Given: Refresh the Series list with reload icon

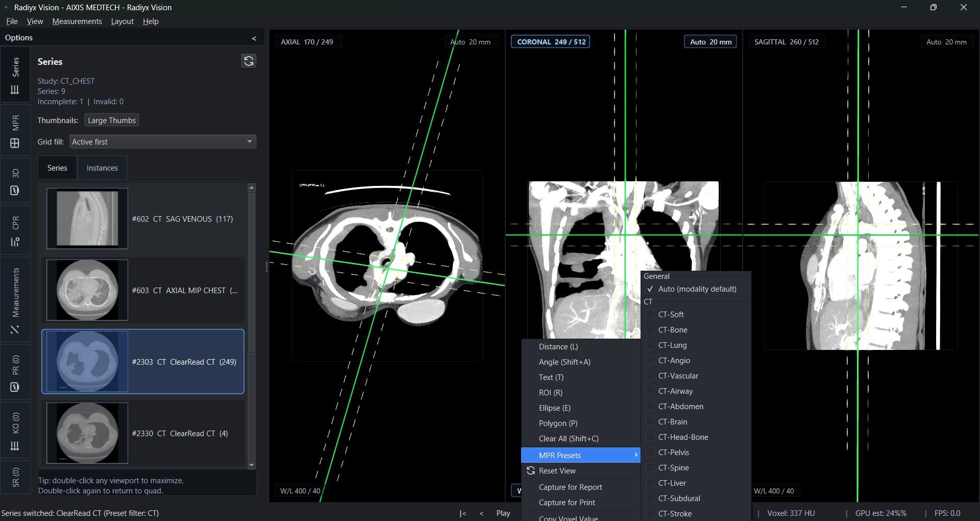Looking at the screenshot, I should 249,61.
